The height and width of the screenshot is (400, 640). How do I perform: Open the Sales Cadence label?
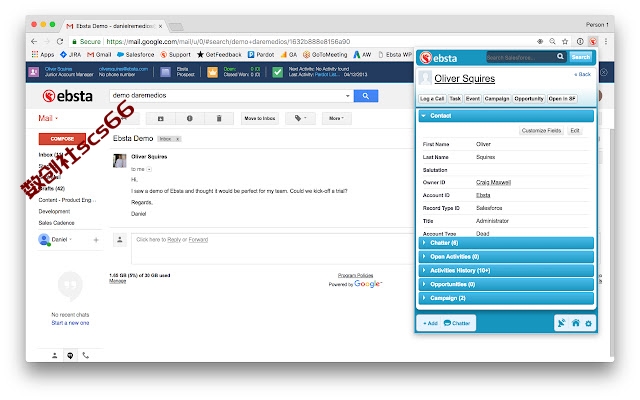tap(56, 223)
